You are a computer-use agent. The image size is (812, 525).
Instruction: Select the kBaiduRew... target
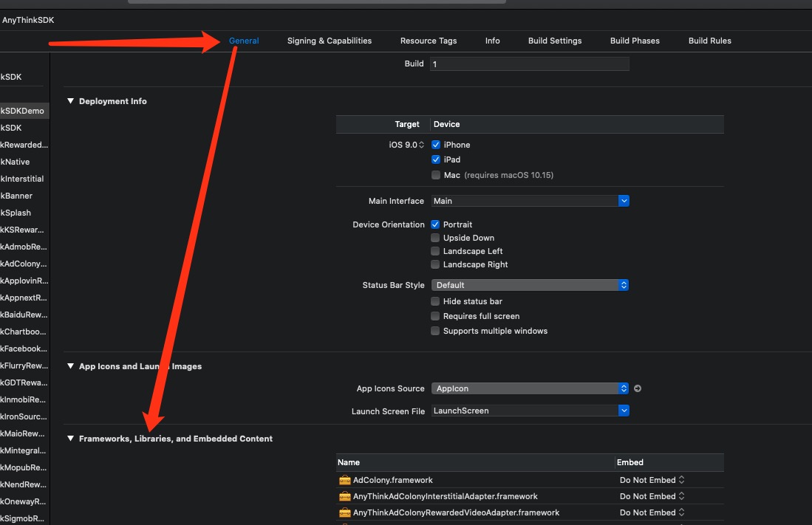24,315
